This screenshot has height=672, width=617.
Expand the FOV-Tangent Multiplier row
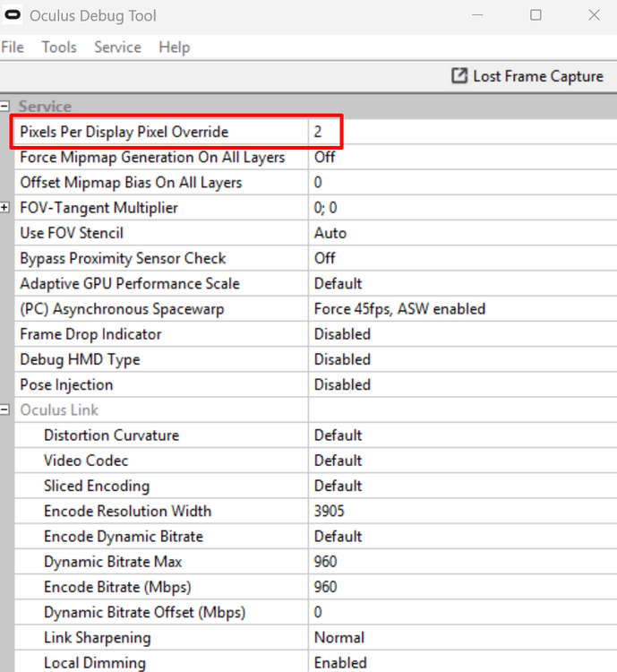[4, 208]
